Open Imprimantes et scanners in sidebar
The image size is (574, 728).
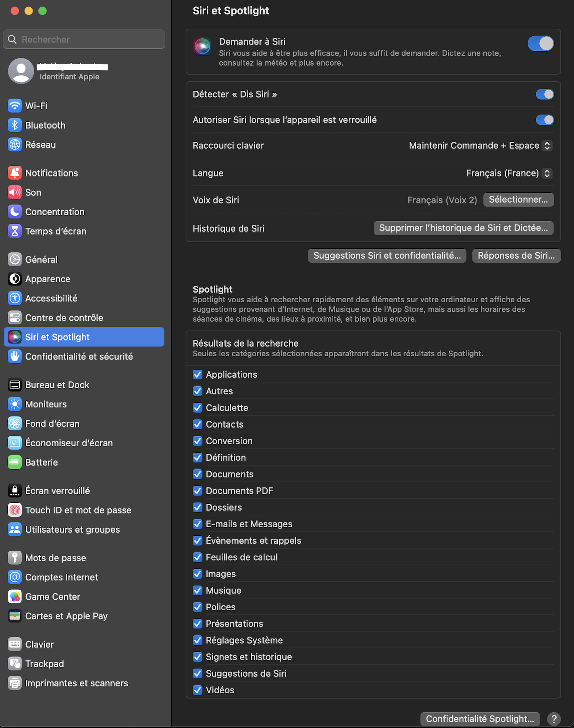tap(84, 683)
